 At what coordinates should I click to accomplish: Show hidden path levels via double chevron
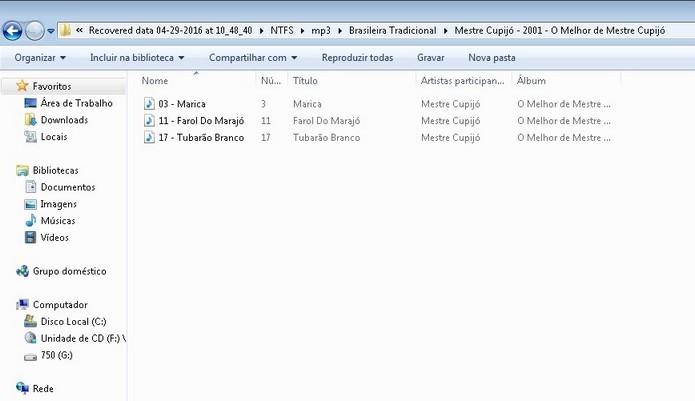click(79, 30)
